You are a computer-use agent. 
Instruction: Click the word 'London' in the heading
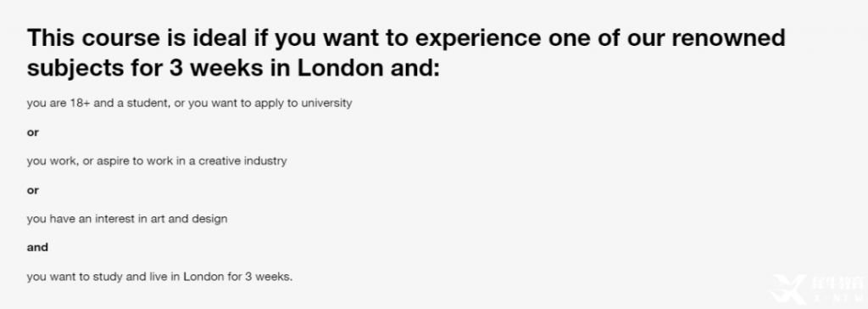point(340,68)
